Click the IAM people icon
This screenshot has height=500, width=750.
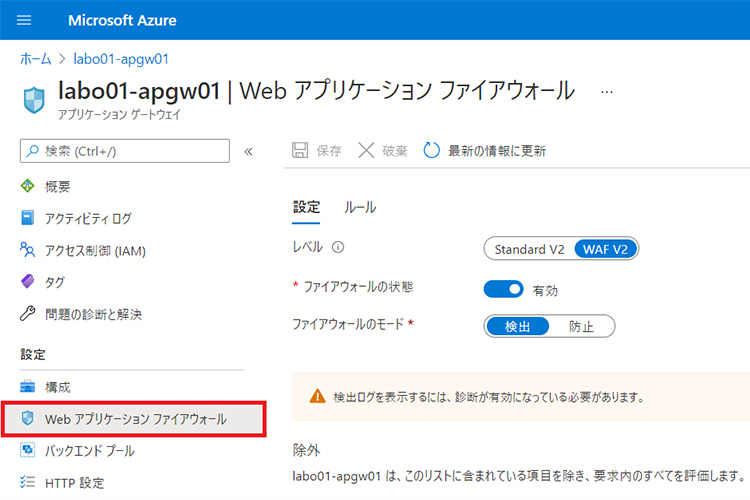coord(27,249)
